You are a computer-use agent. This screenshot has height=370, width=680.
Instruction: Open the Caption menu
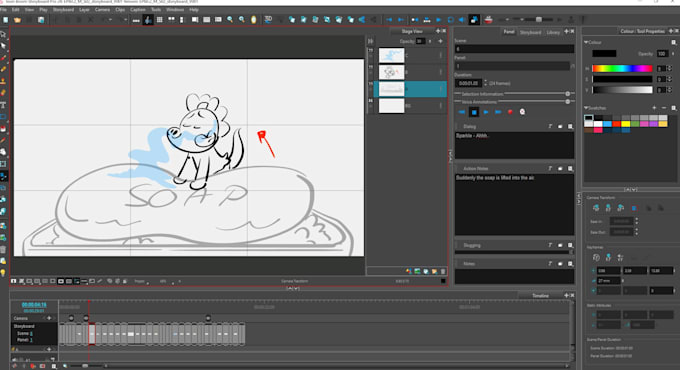(138, 10)
